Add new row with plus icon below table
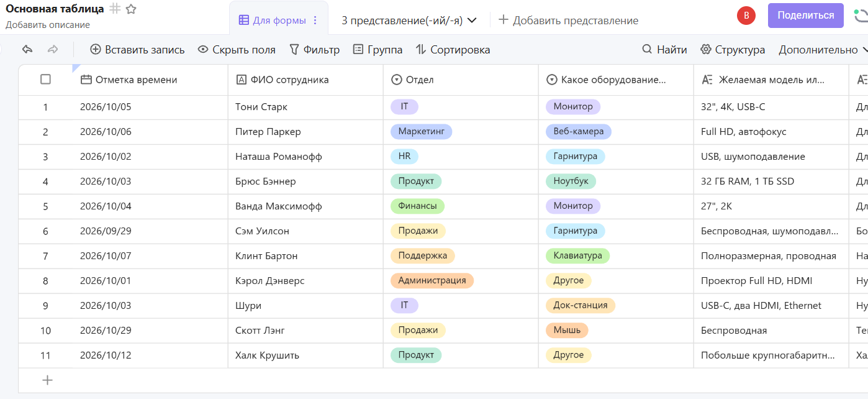Viewport: 868px width, 399px height. (47, 380)
